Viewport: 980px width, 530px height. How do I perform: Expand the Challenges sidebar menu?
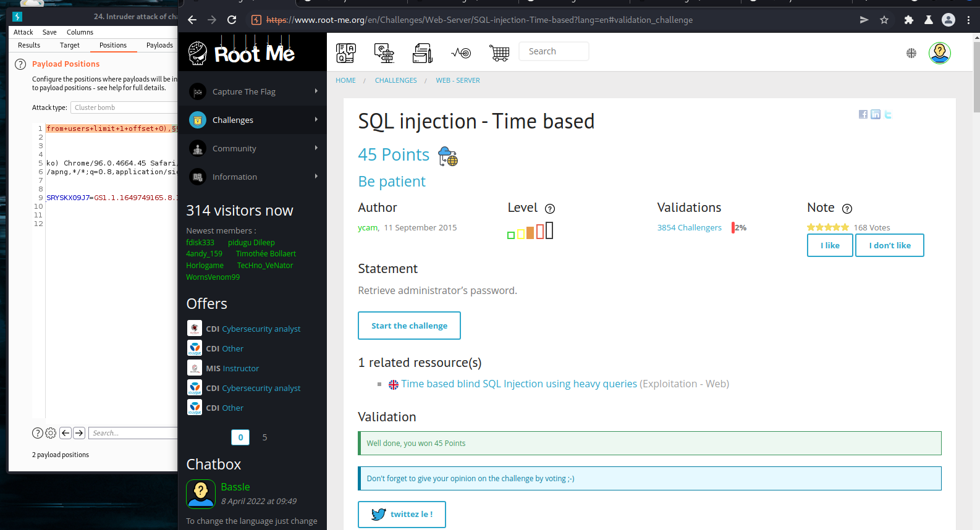tap(252, 120)
